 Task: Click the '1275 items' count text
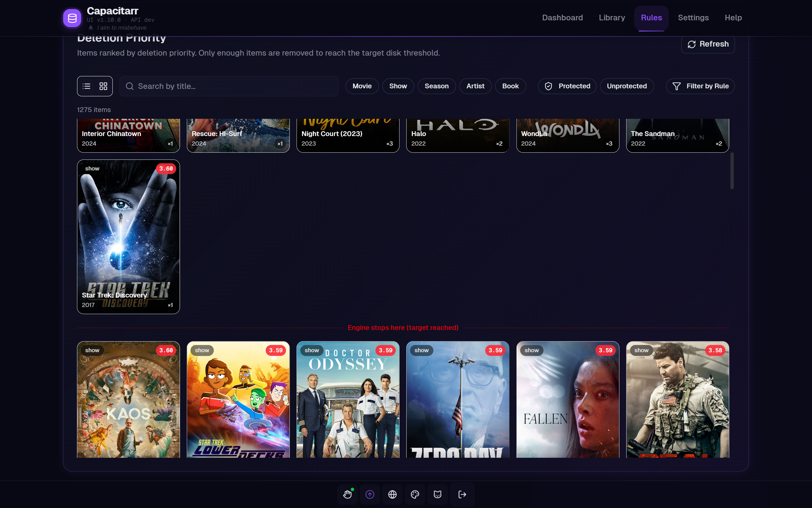tap(94, 110)
